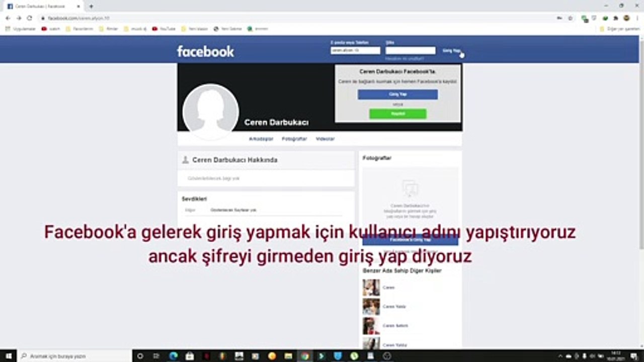Click the Fotoğraflar heading in the right panel
644x362 pixels.
point(377,158)
